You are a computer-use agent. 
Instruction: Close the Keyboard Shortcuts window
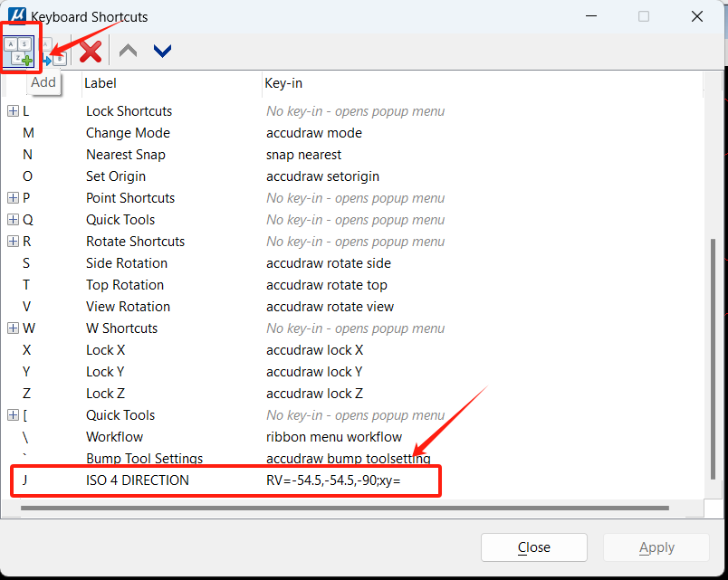(697, 16)
